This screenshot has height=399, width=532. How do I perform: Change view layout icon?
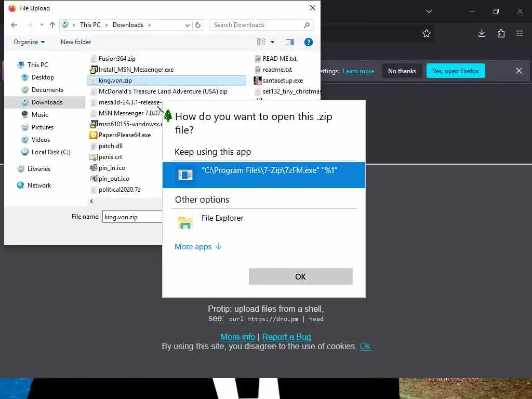(261, 42)
